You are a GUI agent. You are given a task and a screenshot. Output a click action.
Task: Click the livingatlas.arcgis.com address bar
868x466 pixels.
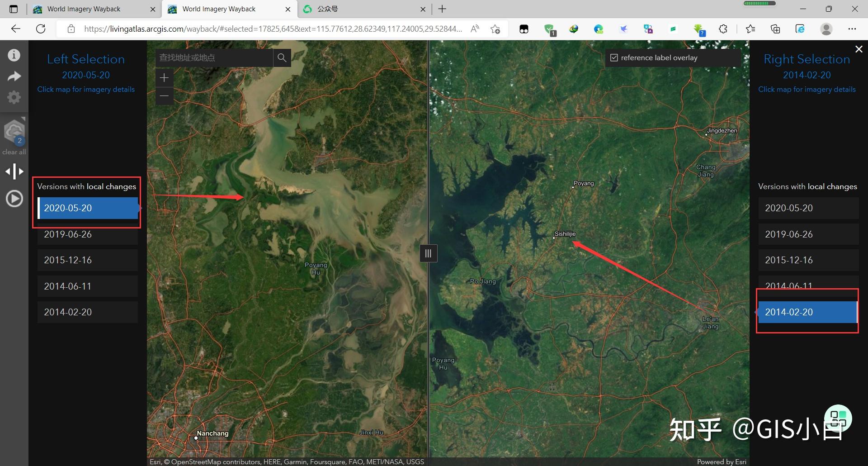pyautogui.click(x=273, y=29)
